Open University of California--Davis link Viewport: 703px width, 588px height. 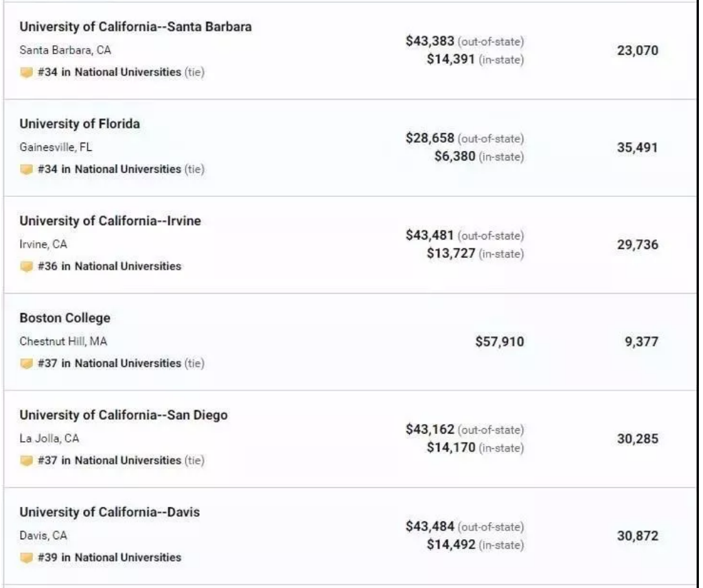tap(109, 513)
